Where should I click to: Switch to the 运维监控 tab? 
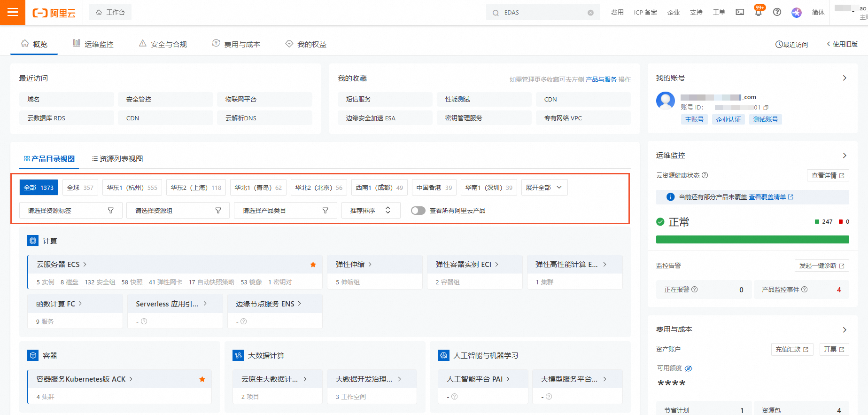(93, 44)
